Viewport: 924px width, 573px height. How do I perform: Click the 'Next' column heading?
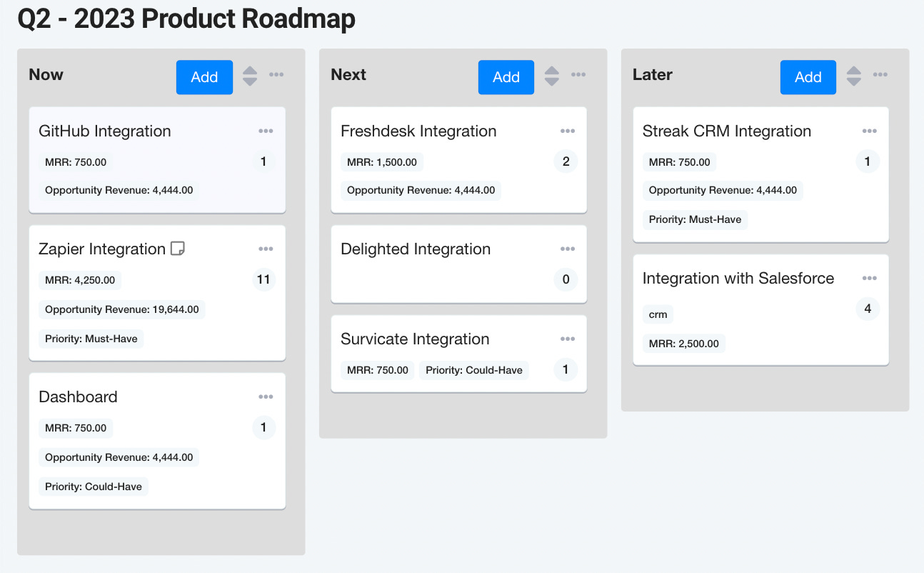[x=348, y=74]
